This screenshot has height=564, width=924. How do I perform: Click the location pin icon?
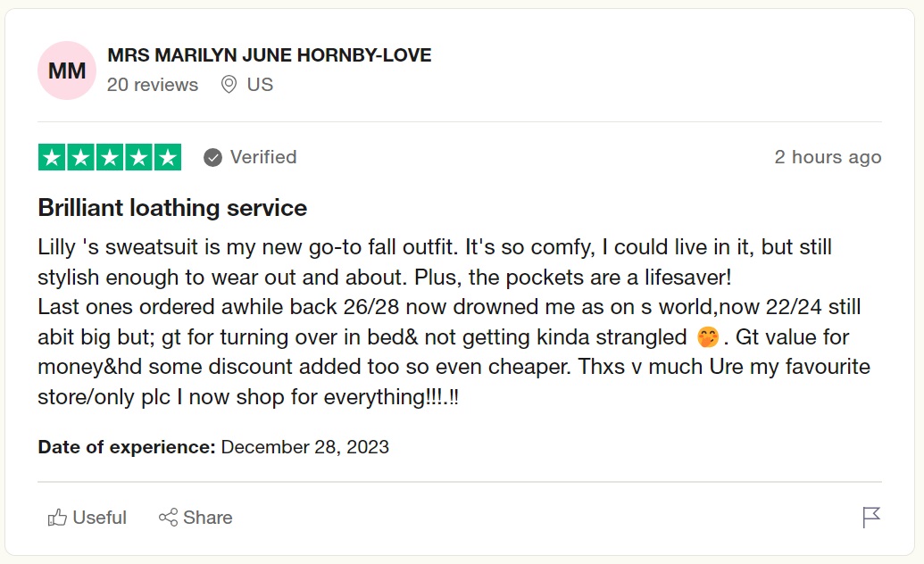pos(229,85)
